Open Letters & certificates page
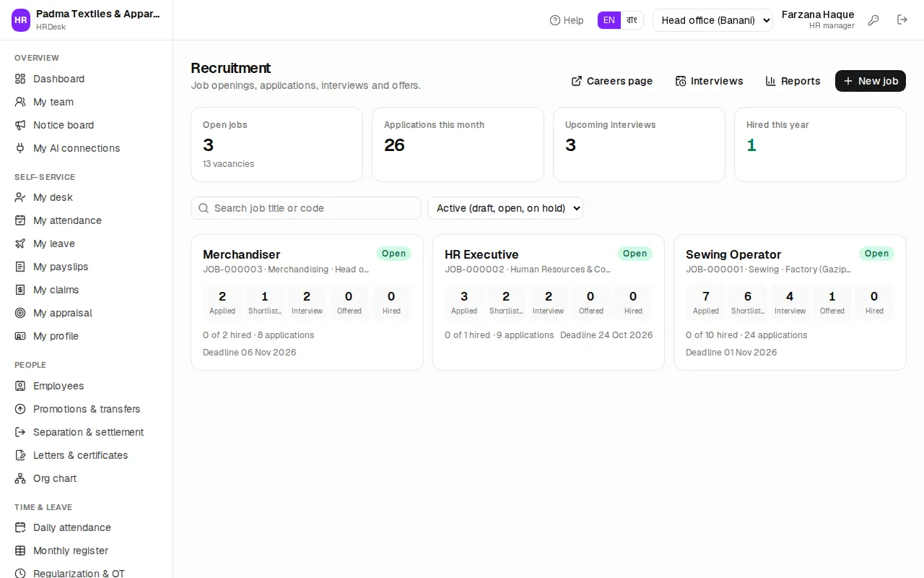The height and width of the screenshot is (578, 924). (87, 455)
